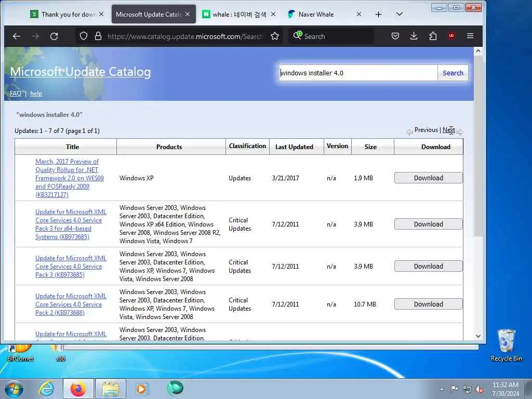Show hidden tray icons arrow
This screenshot has width=532, height=399.
(x=442, y=389)
